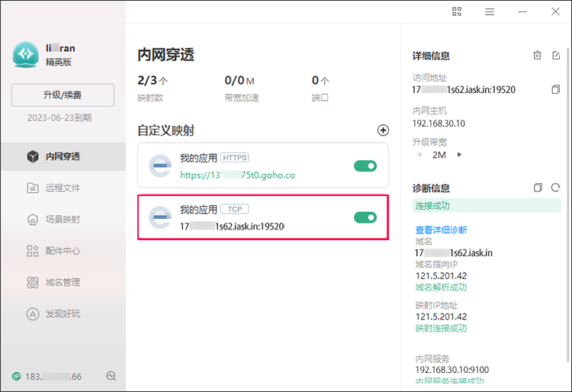Image resolution: width=572 pixels, height=392 pixels.
Task: Click the 发现好玩 compass icon
Action: (x=33, y=314)
